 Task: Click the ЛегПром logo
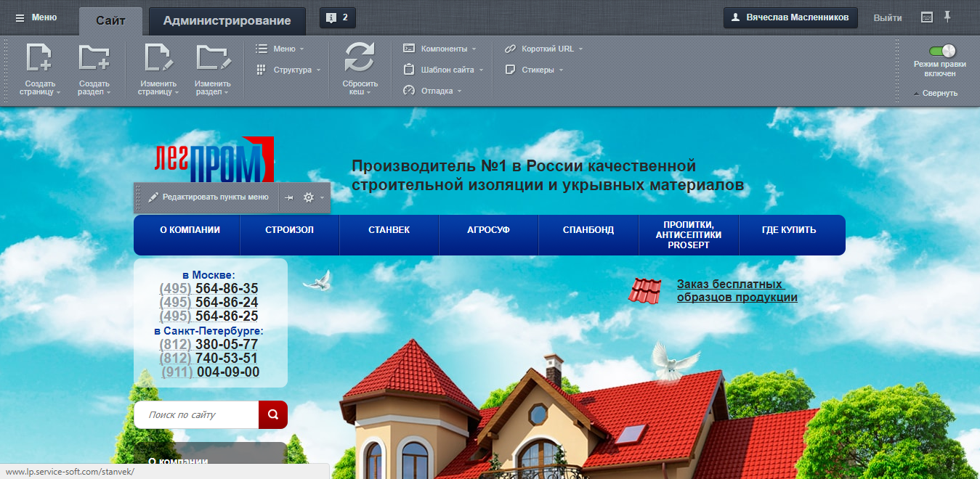(214, 158)
